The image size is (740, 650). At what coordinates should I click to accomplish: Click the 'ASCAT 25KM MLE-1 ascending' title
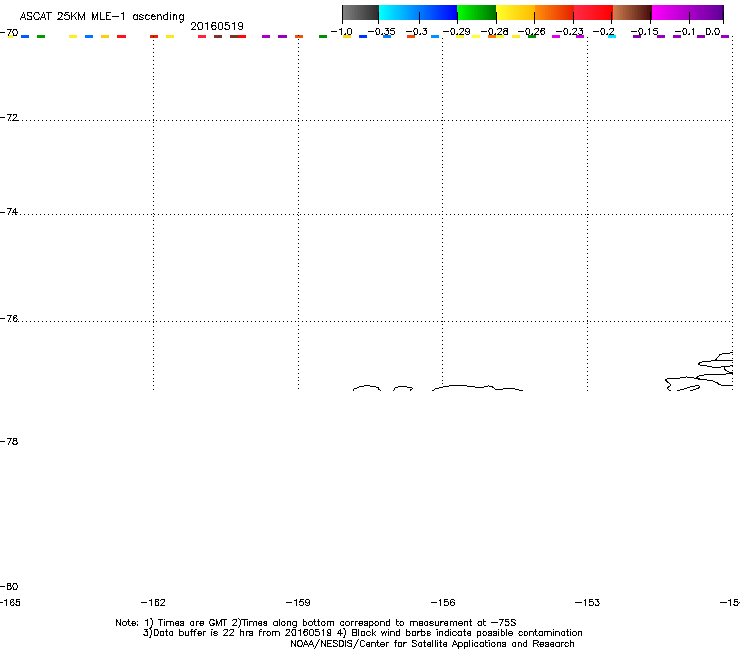coord(102,17)
